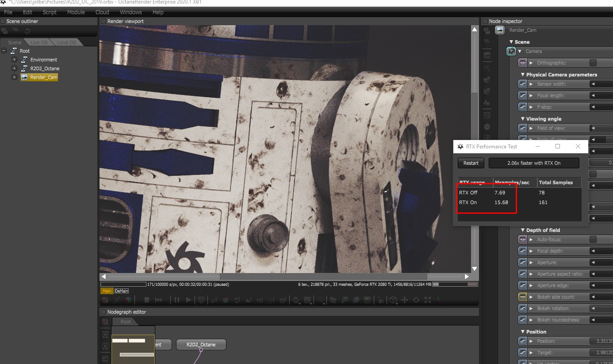Click the refresh icon in Scene outliner
613x364 pixels.
27,31
